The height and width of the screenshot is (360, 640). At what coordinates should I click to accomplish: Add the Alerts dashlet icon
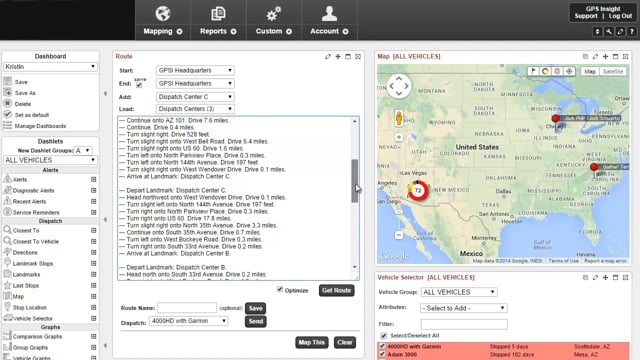click(93, 179)
